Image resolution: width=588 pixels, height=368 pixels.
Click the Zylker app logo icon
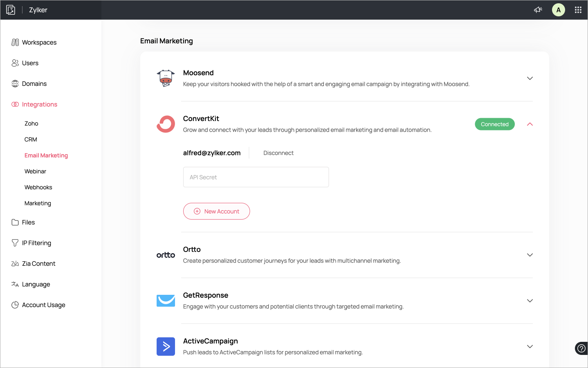pos(11,10)
